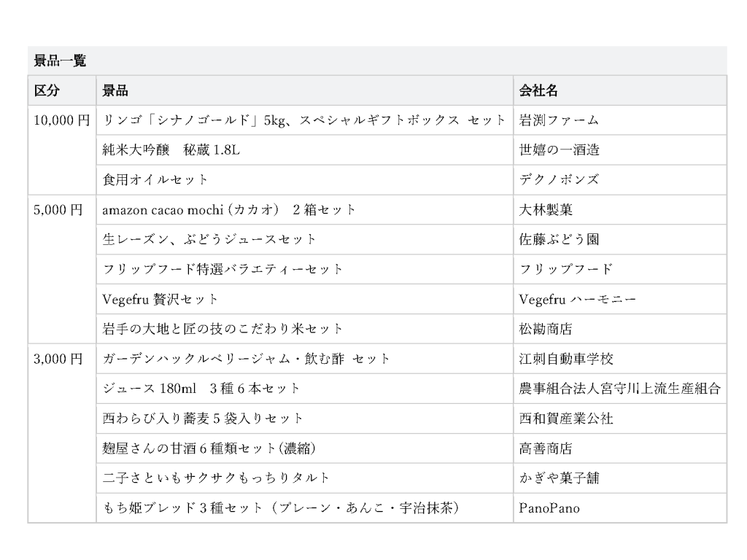Click the ガーデンハックルベリージャム・飲む酢 セット cell
The width and height of the screenshot is (747, 560).
point(305,359)
